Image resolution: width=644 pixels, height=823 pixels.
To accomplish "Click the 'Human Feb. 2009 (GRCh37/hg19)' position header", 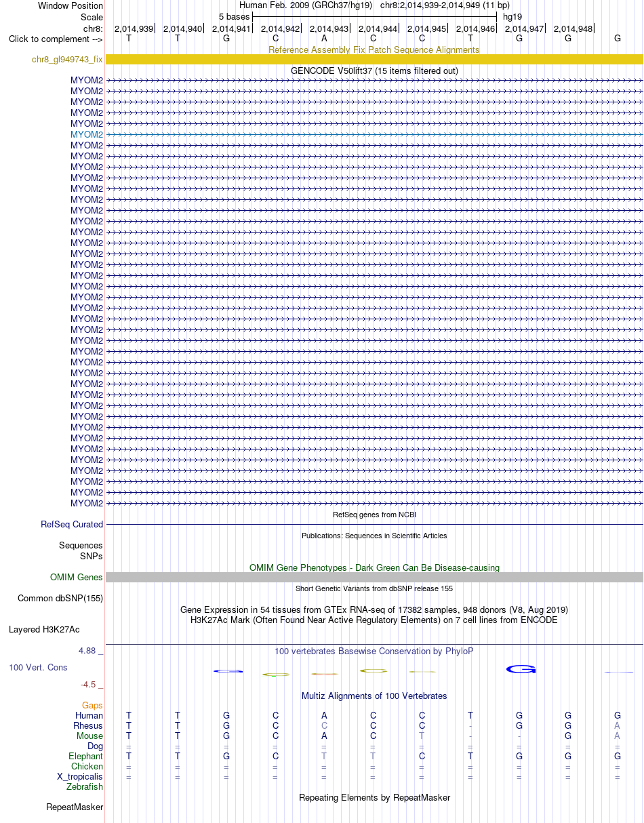I will (307, 5).
